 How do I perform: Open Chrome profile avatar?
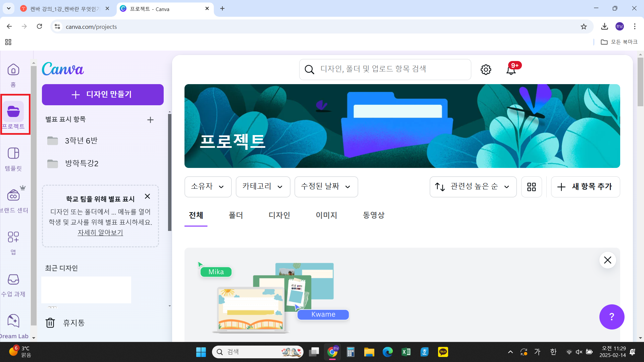620,26
